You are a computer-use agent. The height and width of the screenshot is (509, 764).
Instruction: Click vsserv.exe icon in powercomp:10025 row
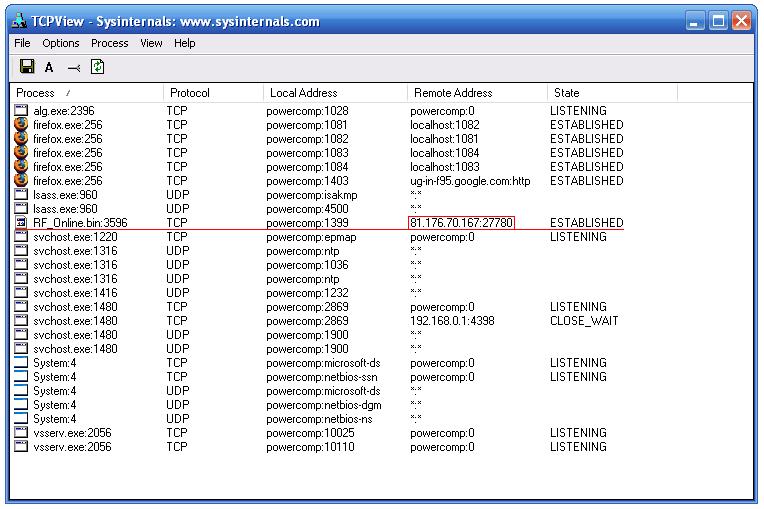pyautogui.click(x=21, y=433)
